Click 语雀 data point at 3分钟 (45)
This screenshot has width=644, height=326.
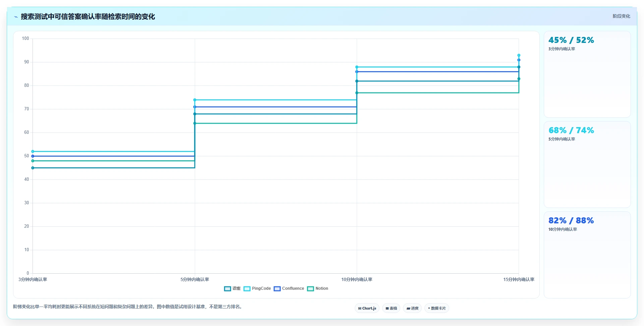(33, 168)
